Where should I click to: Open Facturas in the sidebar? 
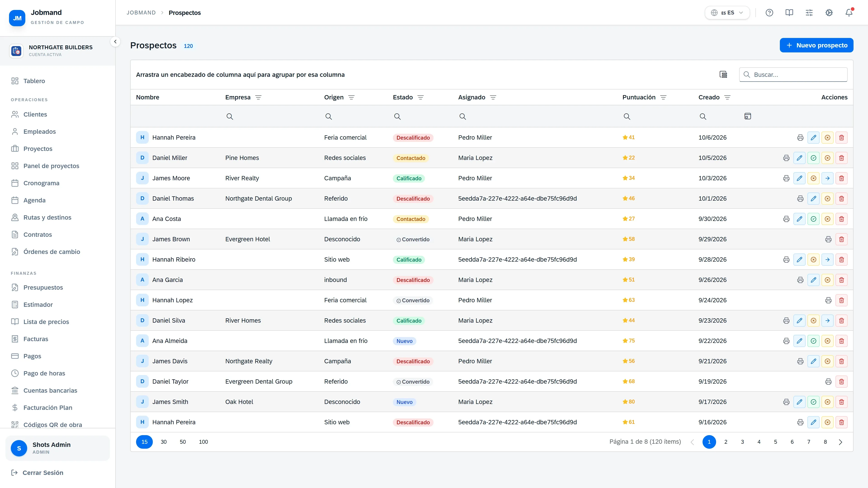[x=58, y=339]
